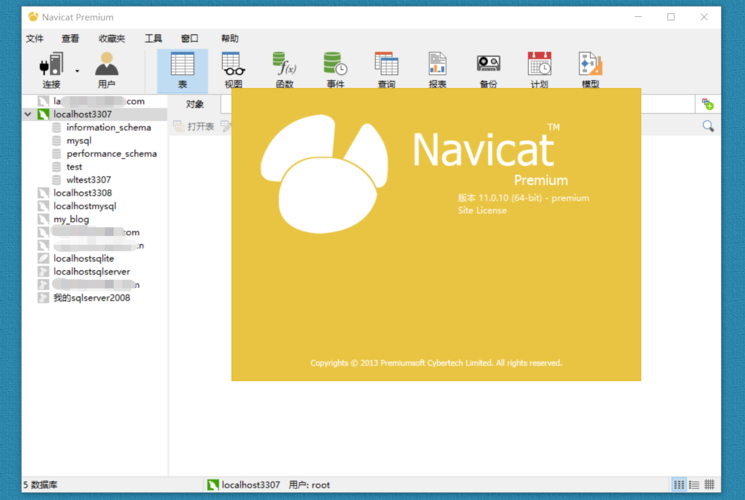
Task: Open the 用户 (User) toolbar icon
Action: pyautogui.click(x=106, y=70)
